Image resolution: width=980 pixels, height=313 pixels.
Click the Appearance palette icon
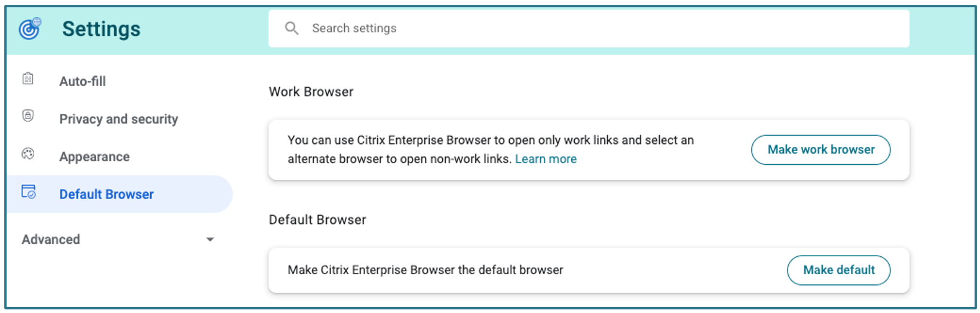point(28,154)
